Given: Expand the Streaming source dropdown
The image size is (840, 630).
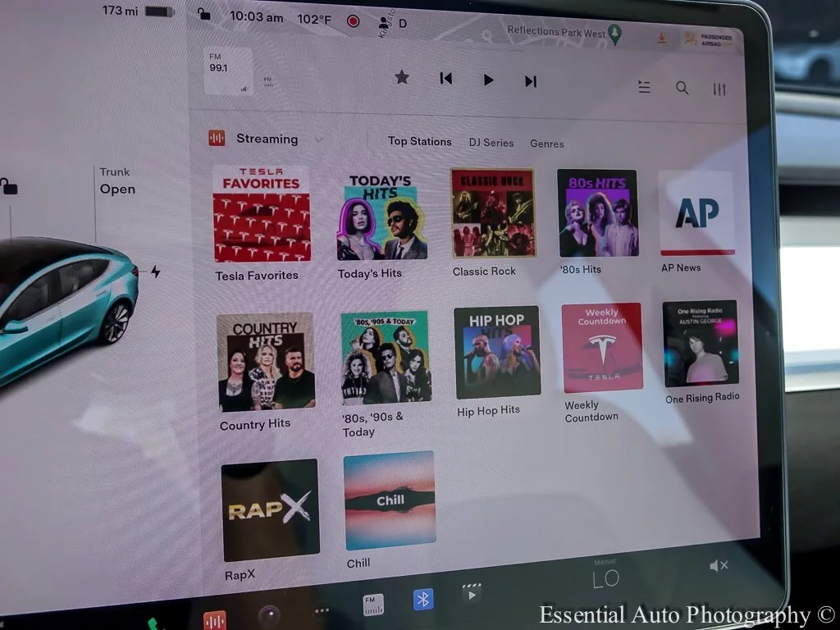Looking at the screenshot, I should point(318,139).
